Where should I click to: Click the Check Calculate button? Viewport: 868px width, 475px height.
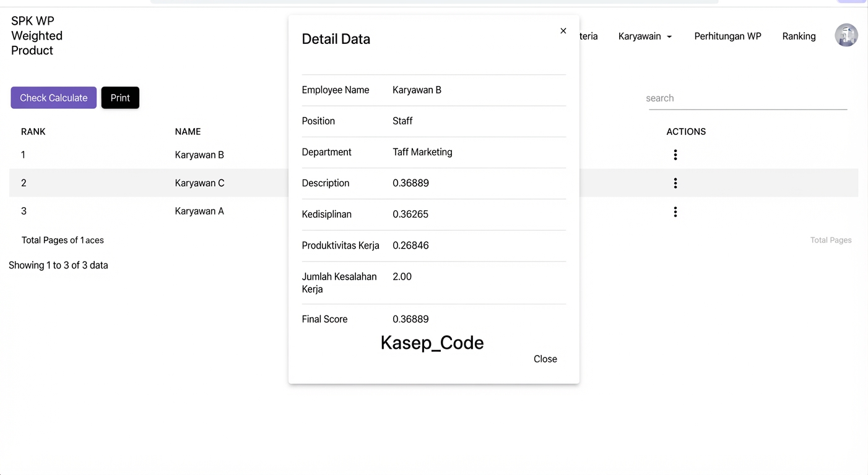point(54,98)
